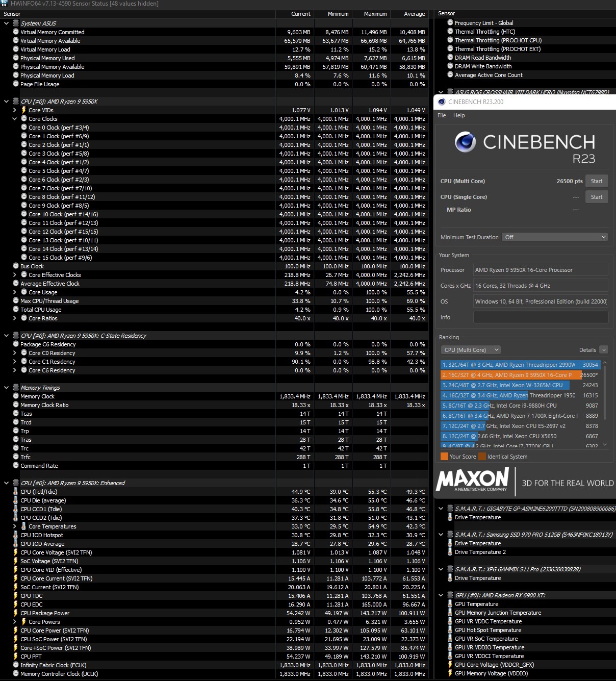The width and height of the screenshot is (616, 681).
Task: Click the orange Your Score color swatch
Action: pos(444,457)
